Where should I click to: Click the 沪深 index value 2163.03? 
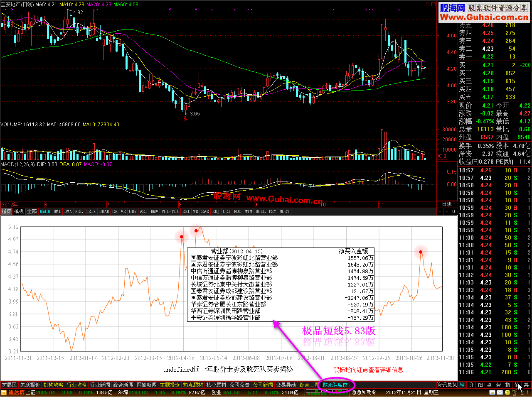(138, 392)
